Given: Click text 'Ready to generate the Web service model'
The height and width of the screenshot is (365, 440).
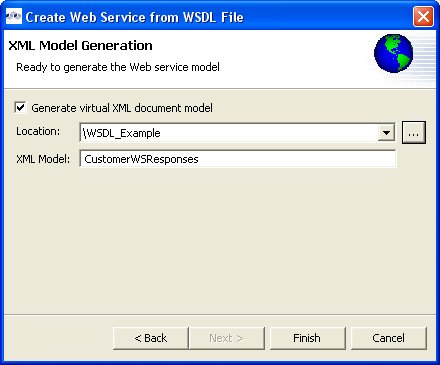Looking at the screenshot, I should [x=118, y=67].
